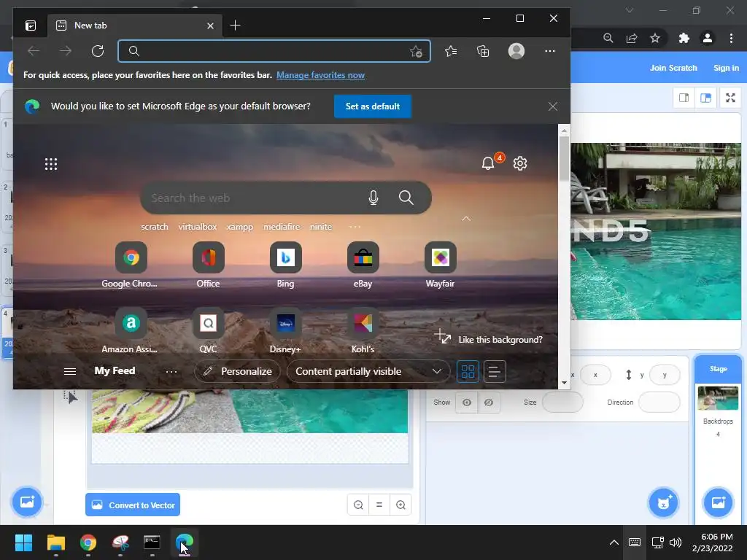
Task: Dismiss the default browser prompt
Action: (x=553, y=106)
